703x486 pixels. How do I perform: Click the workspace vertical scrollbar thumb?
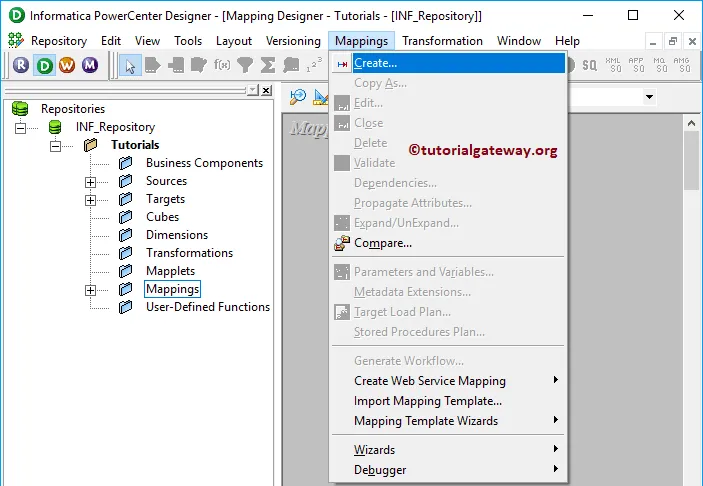691,161
